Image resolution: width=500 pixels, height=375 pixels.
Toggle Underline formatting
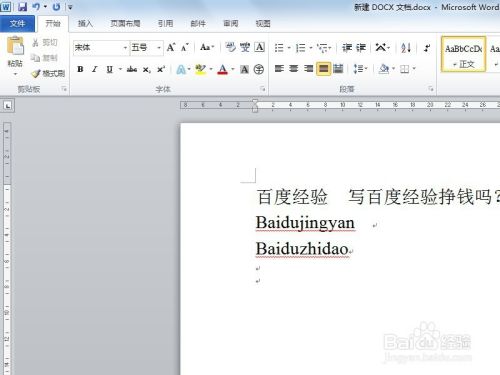pos(109,69)
